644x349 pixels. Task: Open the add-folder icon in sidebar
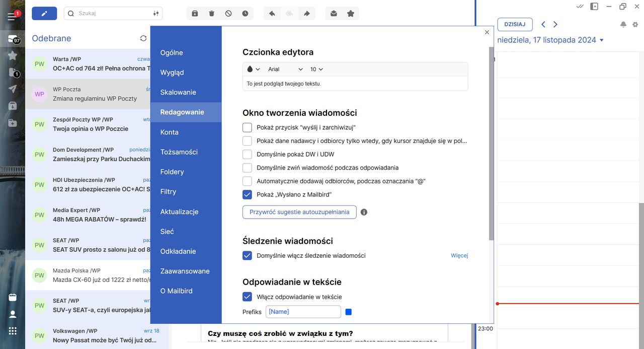coord(13,123)
